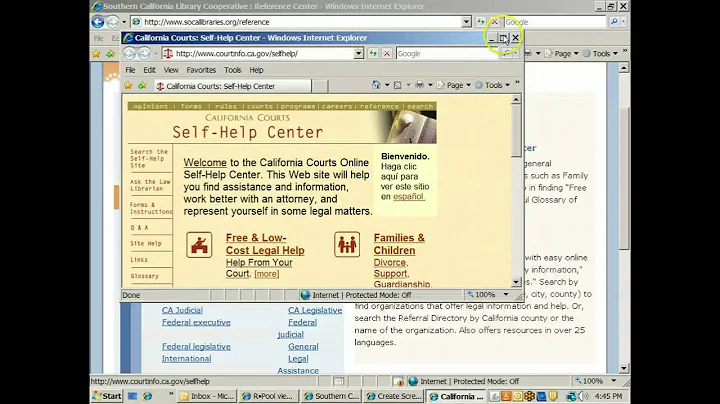Viewport: 720px width, 404px height.
Task: Click Add to Favorites icon in California Courts window
Action: (x=142, y=86)
